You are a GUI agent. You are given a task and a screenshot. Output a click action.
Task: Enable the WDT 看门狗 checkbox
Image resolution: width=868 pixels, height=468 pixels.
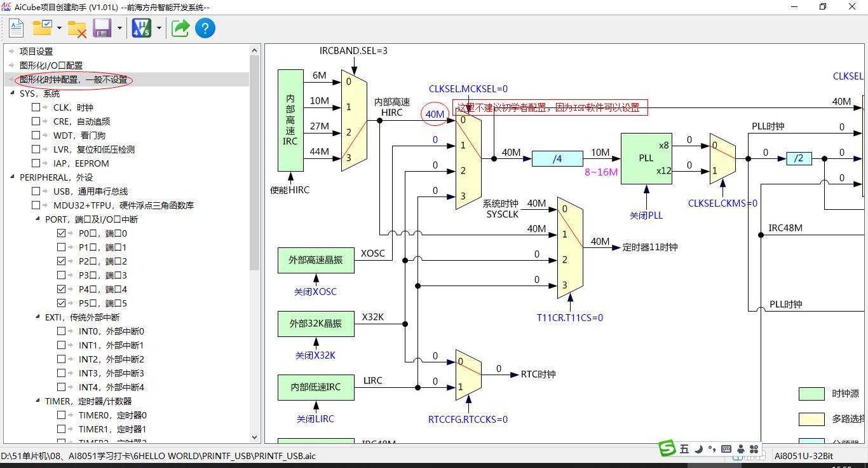tap(36, 135)
